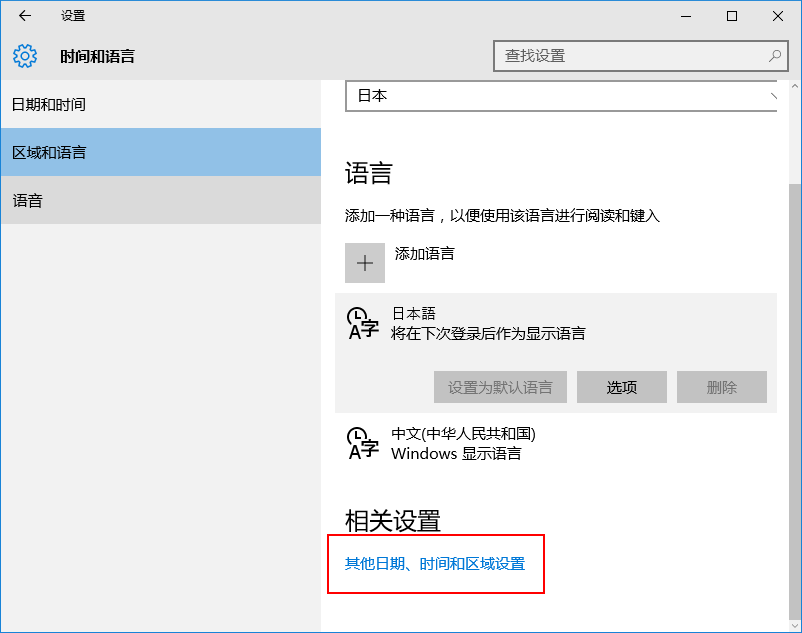Click the settings gear home icon

[x=25, y=56]
